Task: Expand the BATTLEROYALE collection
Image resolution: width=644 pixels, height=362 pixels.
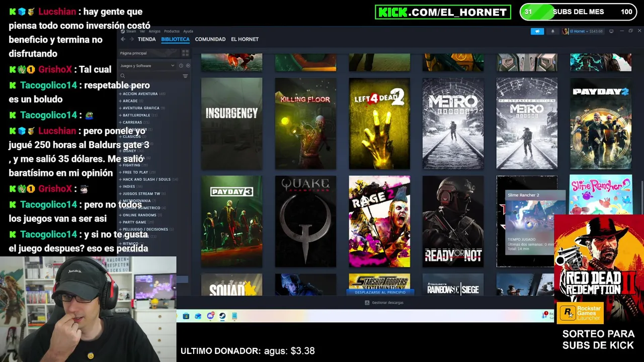Action: tap(138, 115)
